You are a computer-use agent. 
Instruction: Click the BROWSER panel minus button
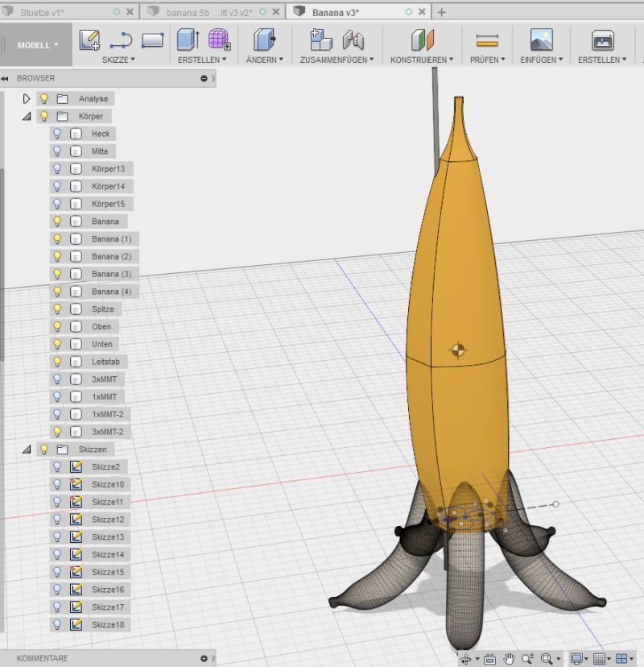(x=204, y=78)
